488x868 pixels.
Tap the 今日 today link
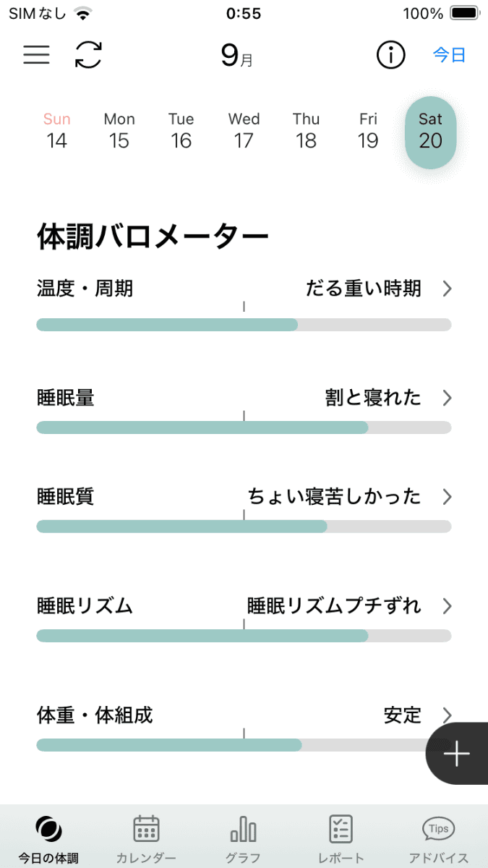(x=449, y=55)
